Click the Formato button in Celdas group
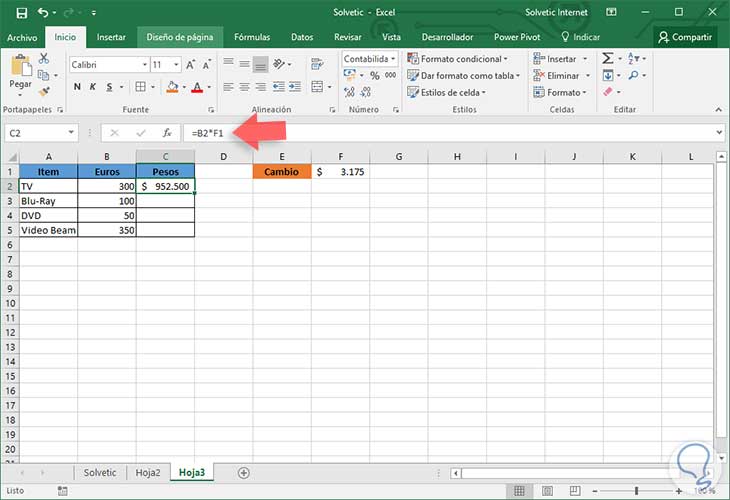The width and height of the screenshot is (730, 500). 560,92
